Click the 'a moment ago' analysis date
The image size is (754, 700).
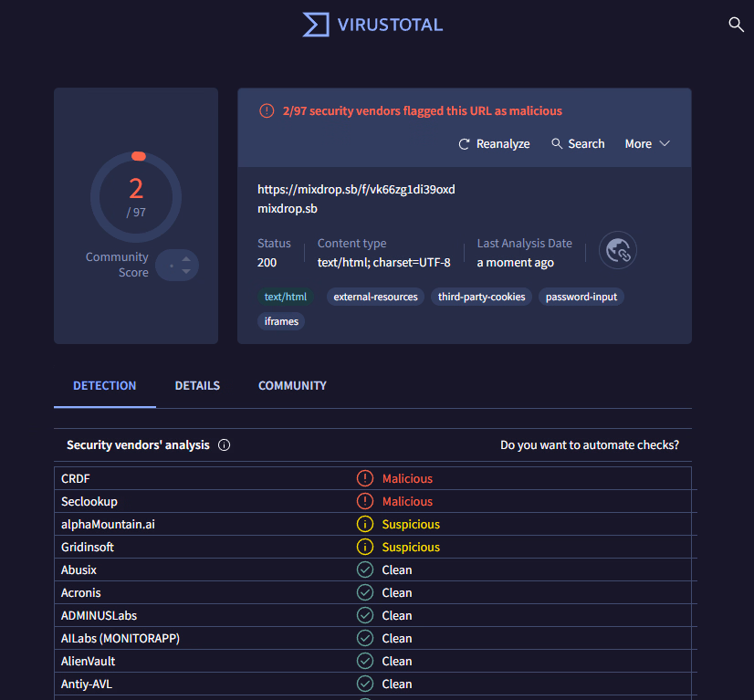click(515, 263)
